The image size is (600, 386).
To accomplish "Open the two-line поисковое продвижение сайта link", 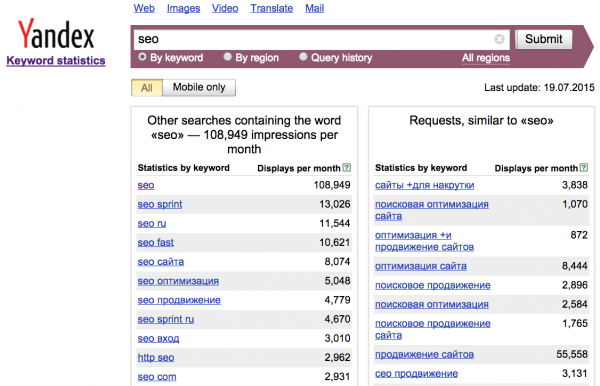I will 433,329.
